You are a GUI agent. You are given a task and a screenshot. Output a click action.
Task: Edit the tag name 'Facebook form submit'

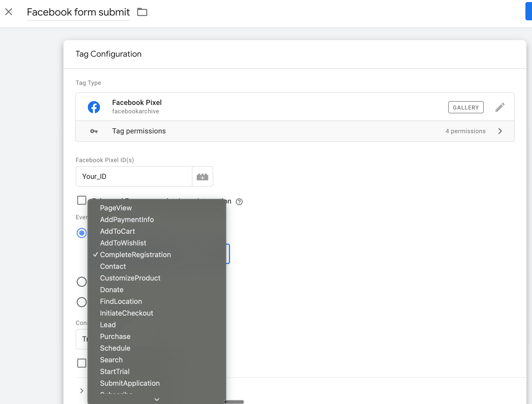78,12
